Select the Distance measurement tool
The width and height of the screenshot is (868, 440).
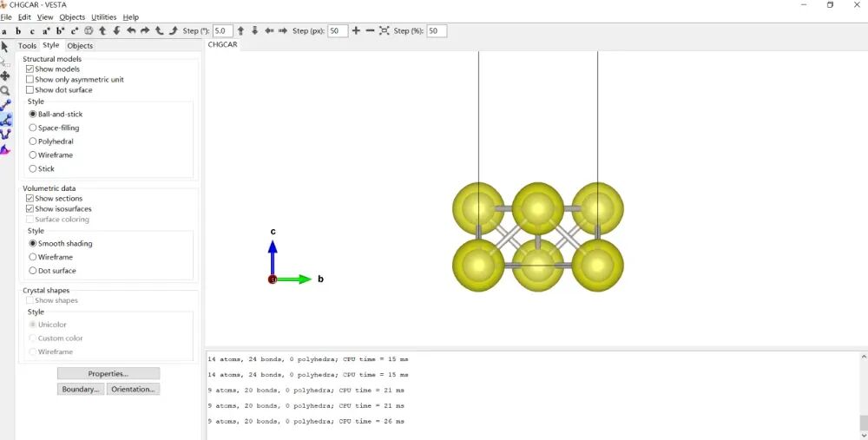coord(5,105)
